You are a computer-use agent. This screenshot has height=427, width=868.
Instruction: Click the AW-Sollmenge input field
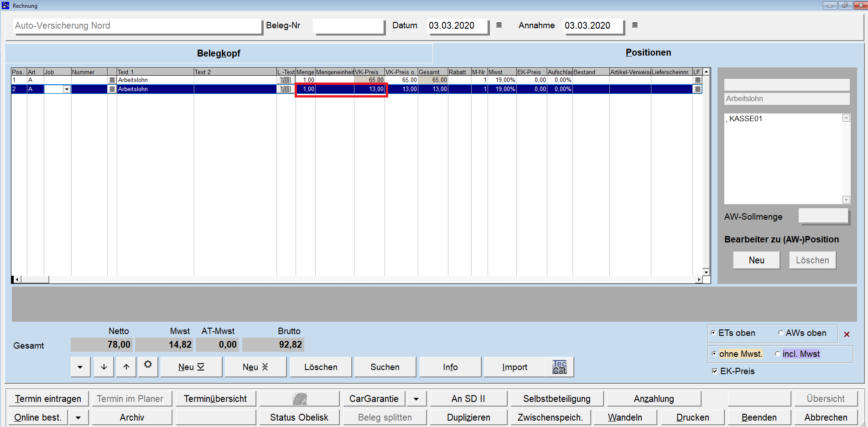pos(823,216)
